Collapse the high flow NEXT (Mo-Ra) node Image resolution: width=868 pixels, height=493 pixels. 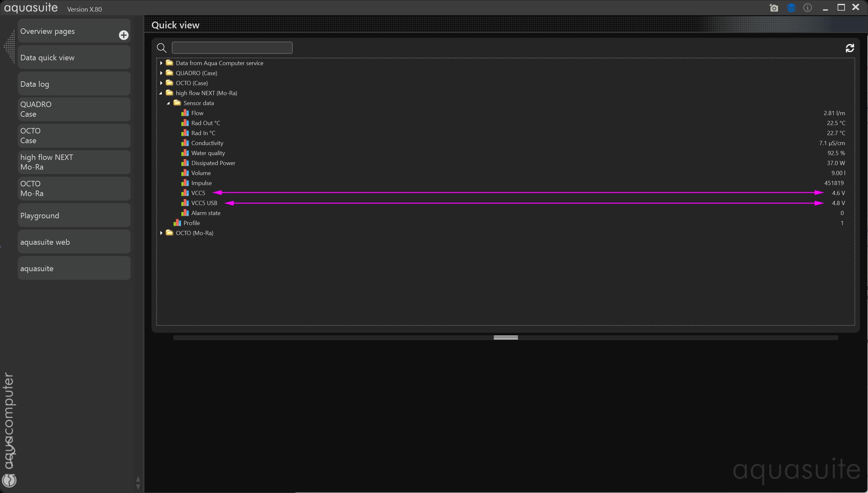pyautogui.click(x=161, y=93)
